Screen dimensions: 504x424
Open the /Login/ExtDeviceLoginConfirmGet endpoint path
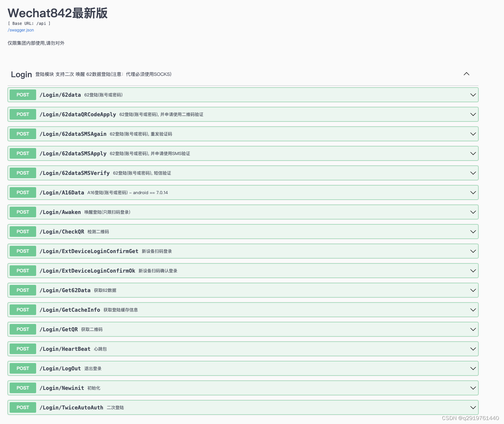89,251
